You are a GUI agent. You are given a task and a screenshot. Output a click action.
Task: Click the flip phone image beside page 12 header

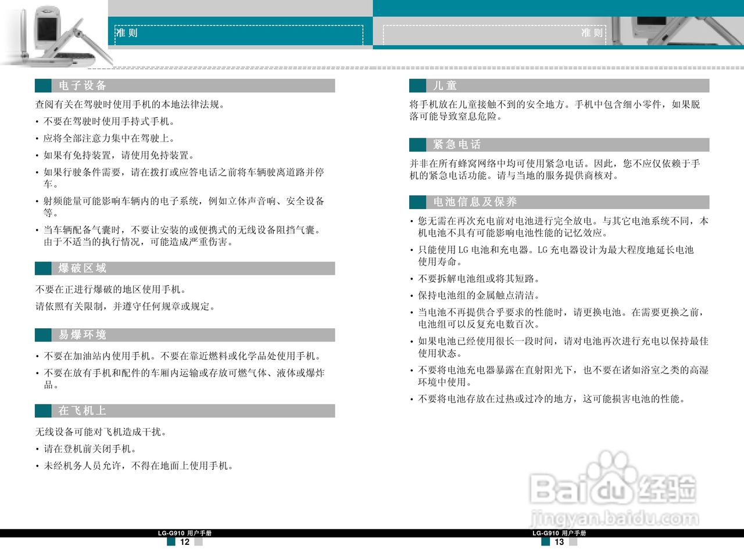57,35
